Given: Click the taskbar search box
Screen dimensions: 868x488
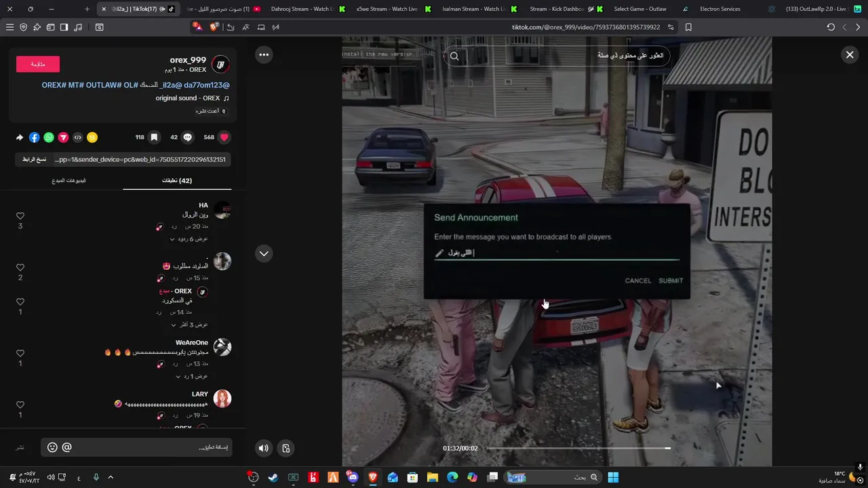Looking at the screenshot, I should [554, 477].
